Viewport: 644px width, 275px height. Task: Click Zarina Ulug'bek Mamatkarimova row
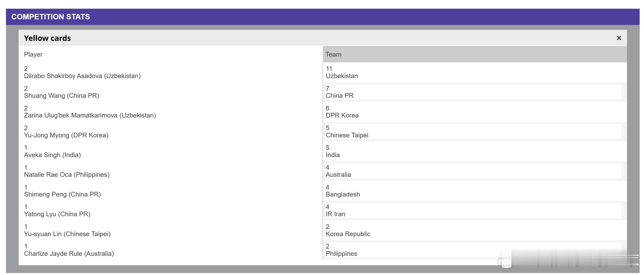pyautogui.click(x=90, y=115)
